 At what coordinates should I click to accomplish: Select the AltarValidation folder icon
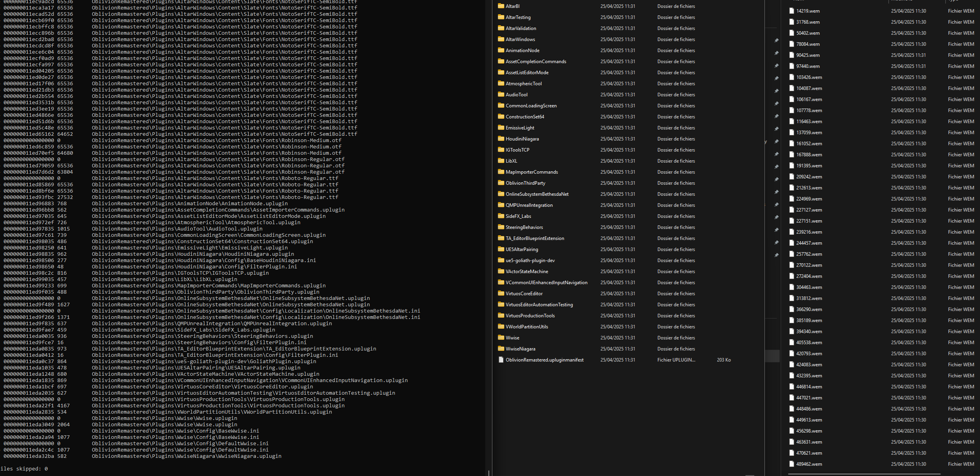(501, 28)
